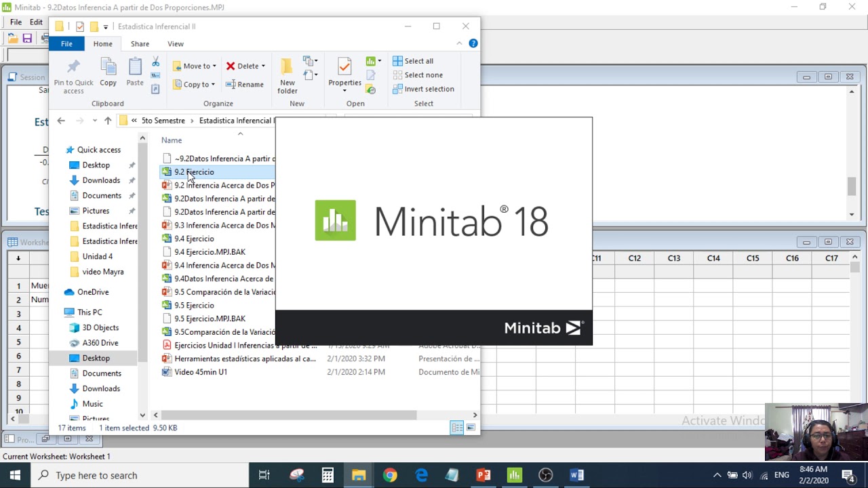
Task: Expand the Open with Minitab dropdown
Action: (x=379, y=61)
